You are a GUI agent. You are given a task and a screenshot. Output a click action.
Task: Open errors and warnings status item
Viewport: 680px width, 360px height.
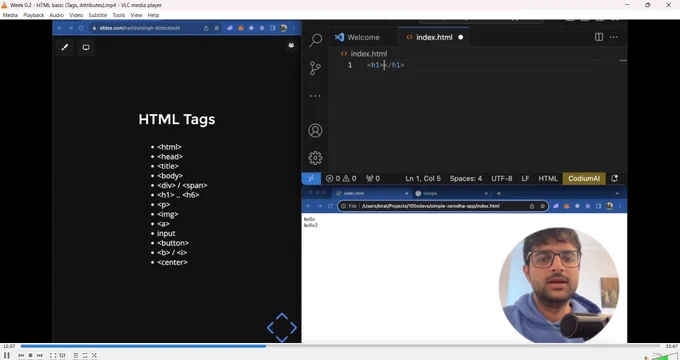(x=341, y=178)
